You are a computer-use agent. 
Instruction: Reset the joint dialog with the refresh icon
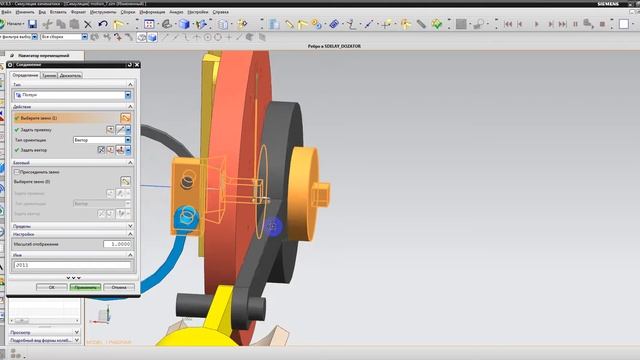point(129,64)
